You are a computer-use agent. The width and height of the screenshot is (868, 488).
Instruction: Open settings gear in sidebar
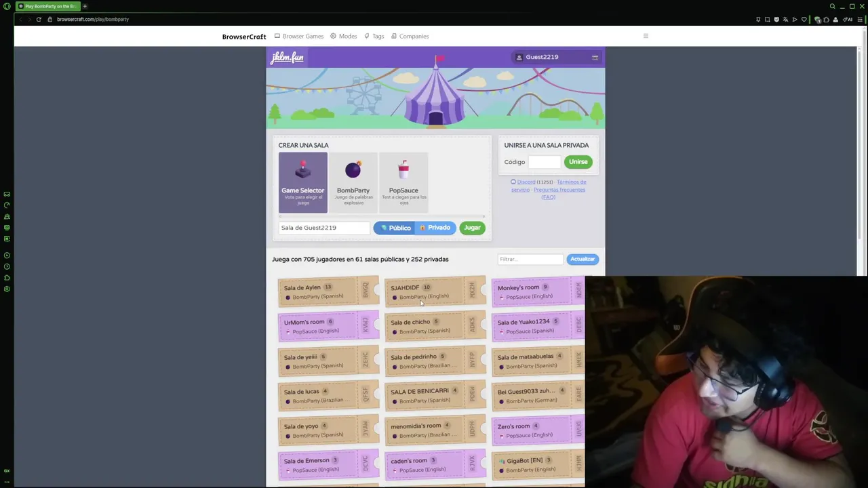[x=7, y=289]
